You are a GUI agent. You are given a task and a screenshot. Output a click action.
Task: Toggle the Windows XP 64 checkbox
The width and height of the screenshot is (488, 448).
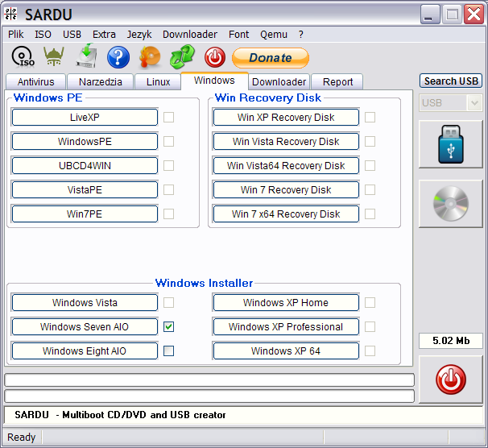[x=370, y=351]
